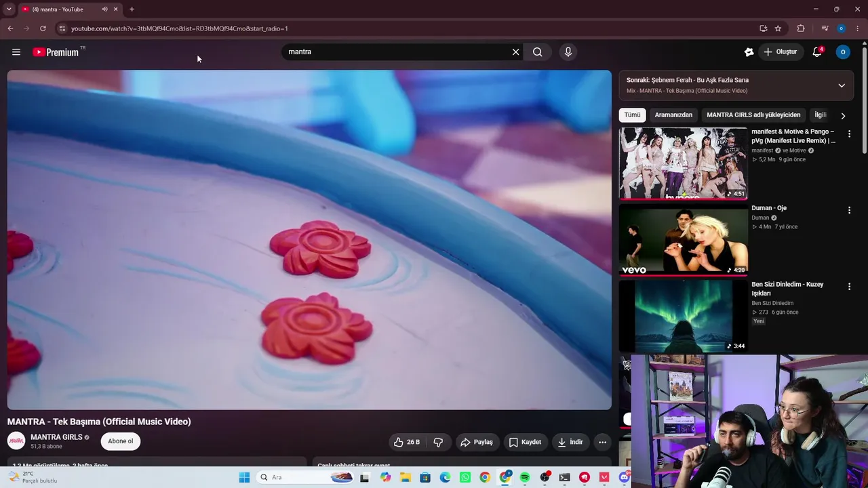
Task: Open the browser media controls icon
Action: pos(825,28)
